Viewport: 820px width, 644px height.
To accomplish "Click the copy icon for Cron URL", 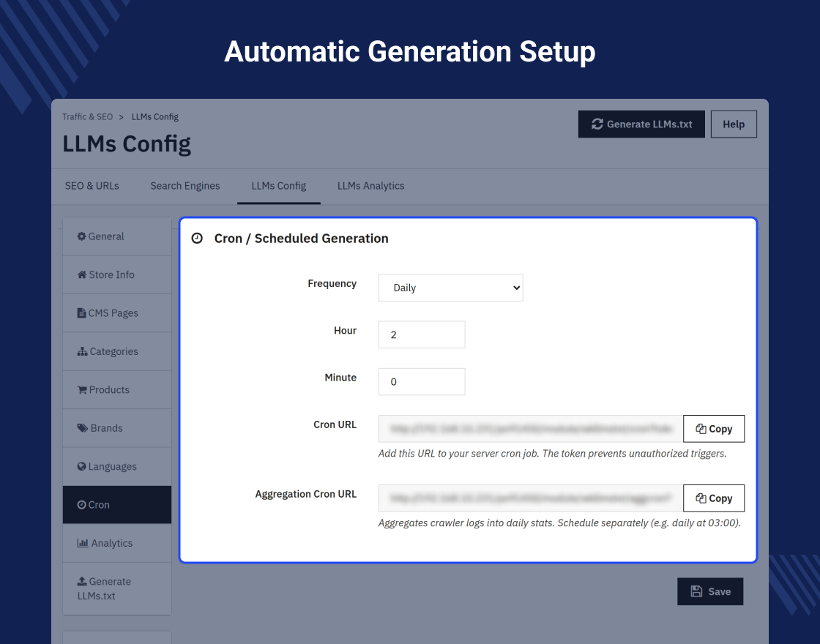I will pos(701,429).
